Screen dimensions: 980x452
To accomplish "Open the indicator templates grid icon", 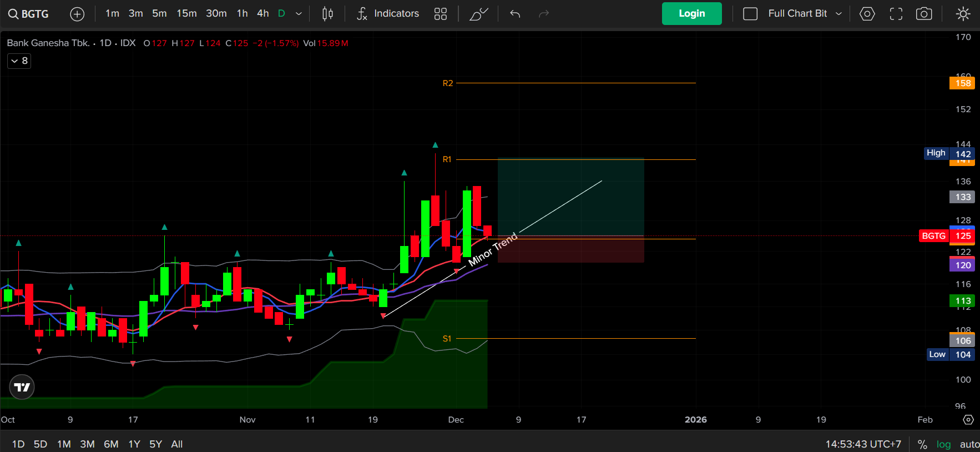I will pyautogui.click(x=440, y=14).
